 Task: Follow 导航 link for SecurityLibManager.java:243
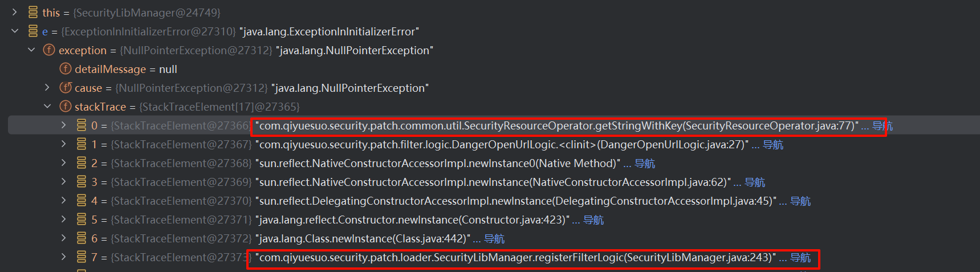(x=800, y=258)
